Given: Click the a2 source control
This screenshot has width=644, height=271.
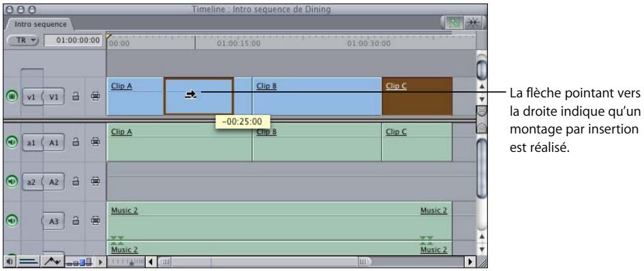Looking at the screenshot, I should click(31, 181).
